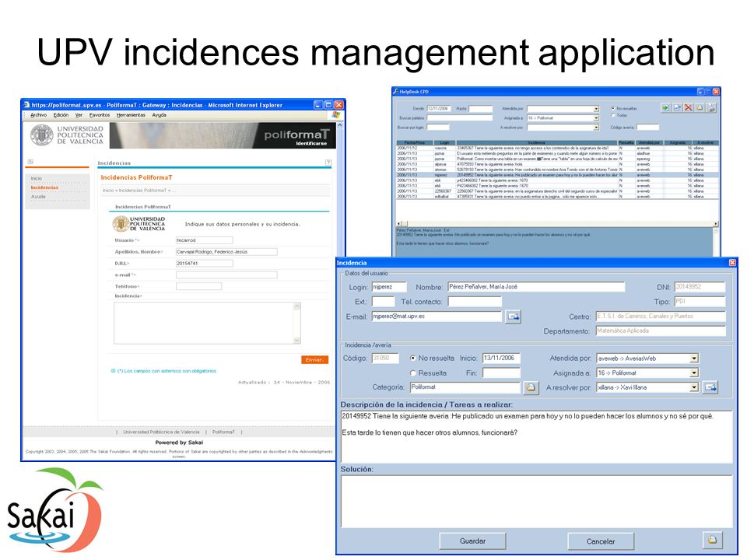Open Herramientas menu in Internet Explorer
Image resolution: width=747 pixels, height=560 pixels.
click(131, 115)
